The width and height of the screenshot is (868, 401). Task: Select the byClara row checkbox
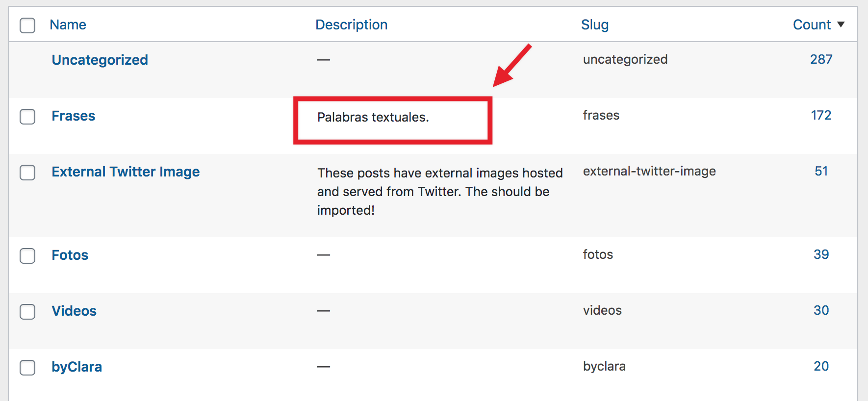(x=27, y=368)
